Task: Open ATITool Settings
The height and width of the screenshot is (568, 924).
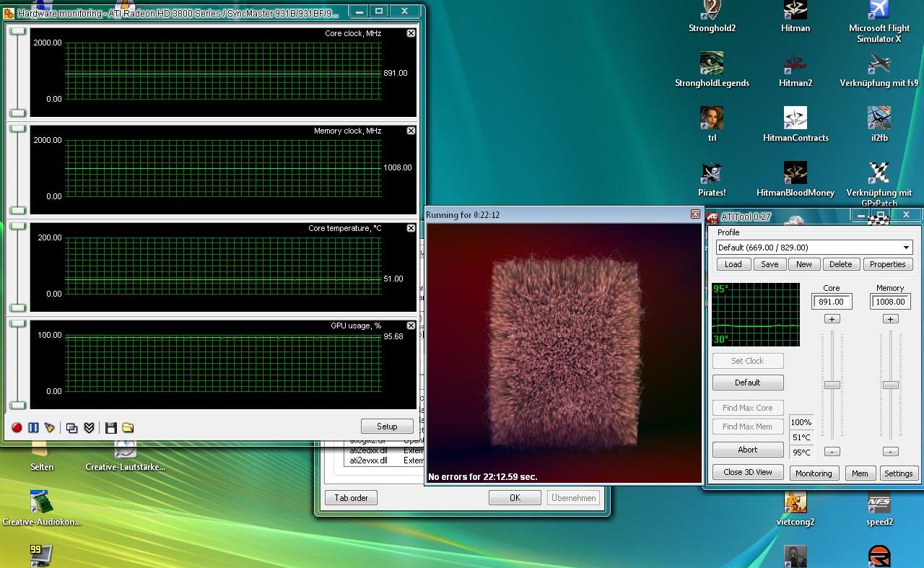Action: [x=898, y=473]
